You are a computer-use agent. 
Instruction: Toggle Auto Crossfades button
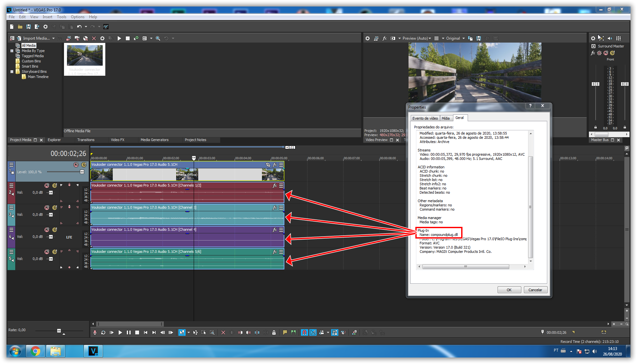coord(313,332)
